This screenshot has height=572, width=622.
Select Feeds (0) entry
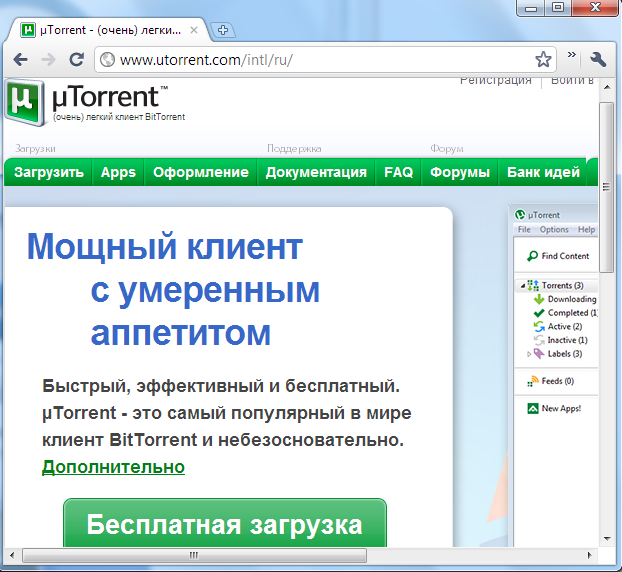coord(558,381)
